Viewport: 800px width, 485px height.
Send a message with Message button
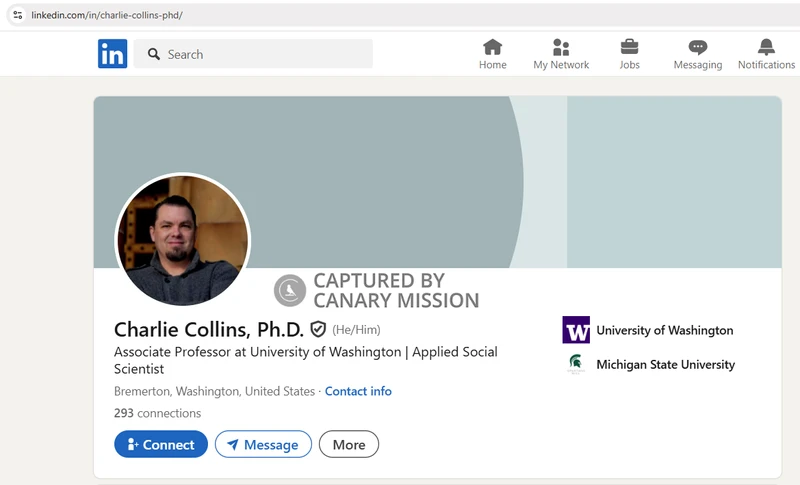(263, 444)
